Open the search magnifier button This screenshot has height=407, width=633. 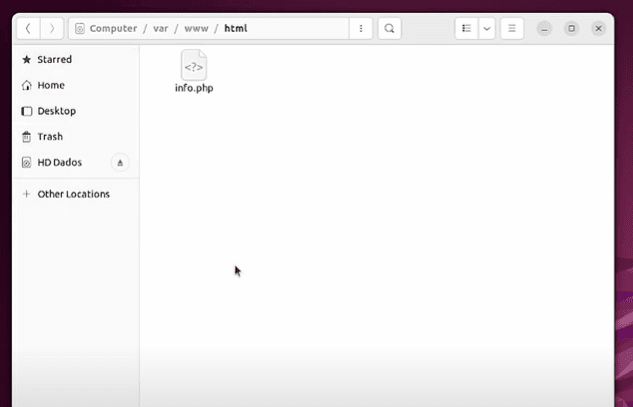390,29
